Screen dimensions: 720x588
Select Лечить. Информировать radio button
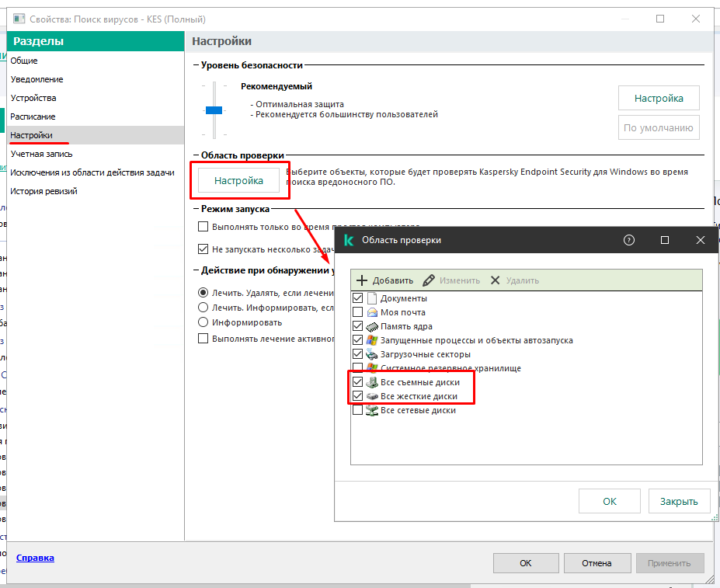pyautogui.click(x=203, y=308)
